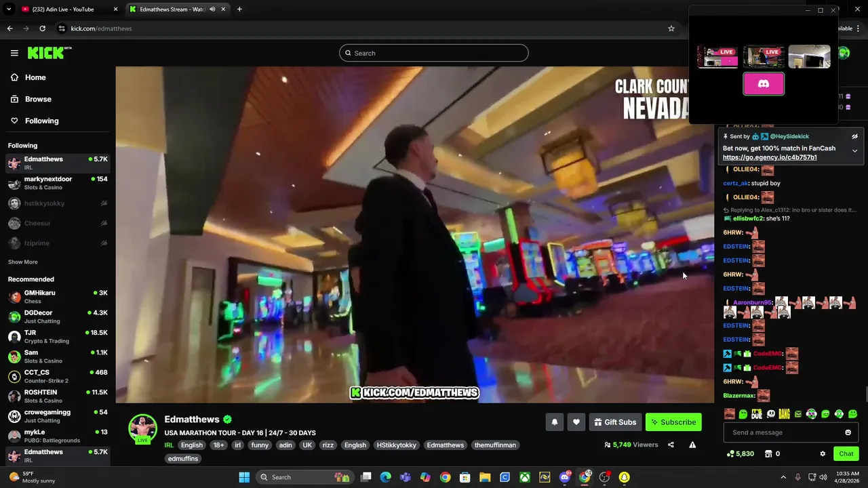Insert the BANG emote

pyautogui.click(x=784, y=414)
